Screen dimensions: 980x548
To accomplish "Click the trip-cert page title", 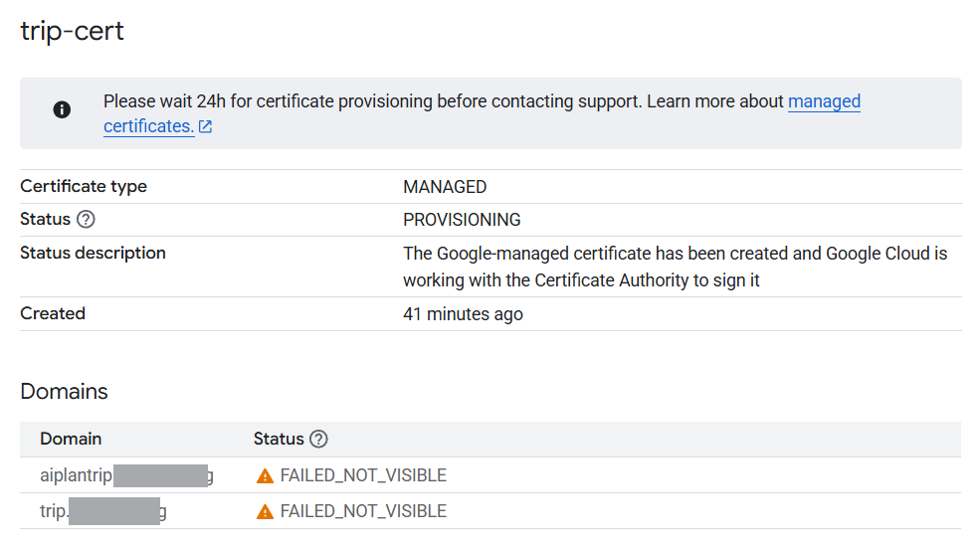I will (x=73, y=31).
